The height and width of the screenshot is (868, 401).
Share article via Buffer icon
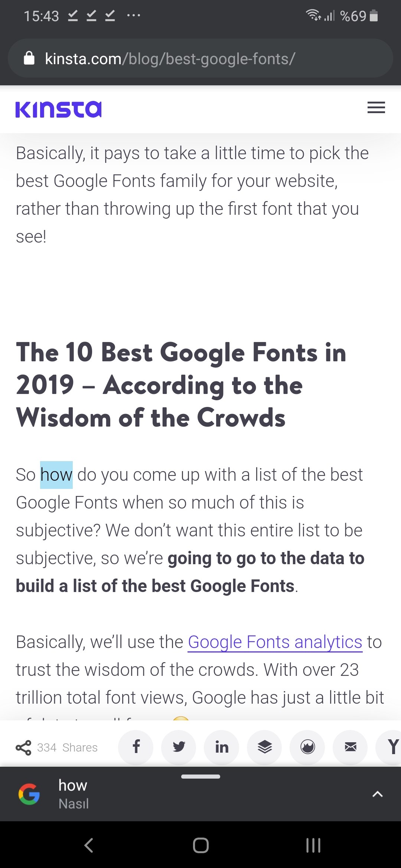(x=265, y=747)
